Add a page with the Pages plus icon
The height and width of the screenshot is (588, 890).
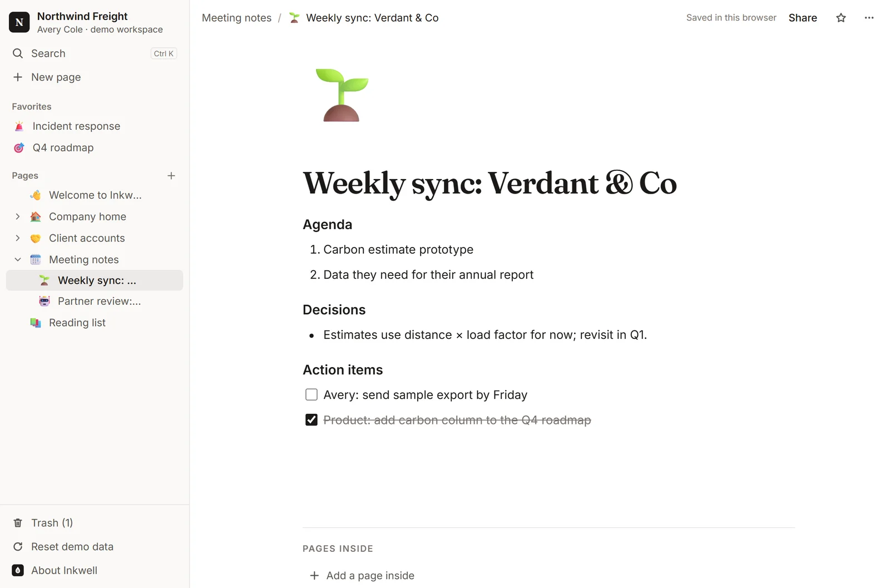click(171, 176)
